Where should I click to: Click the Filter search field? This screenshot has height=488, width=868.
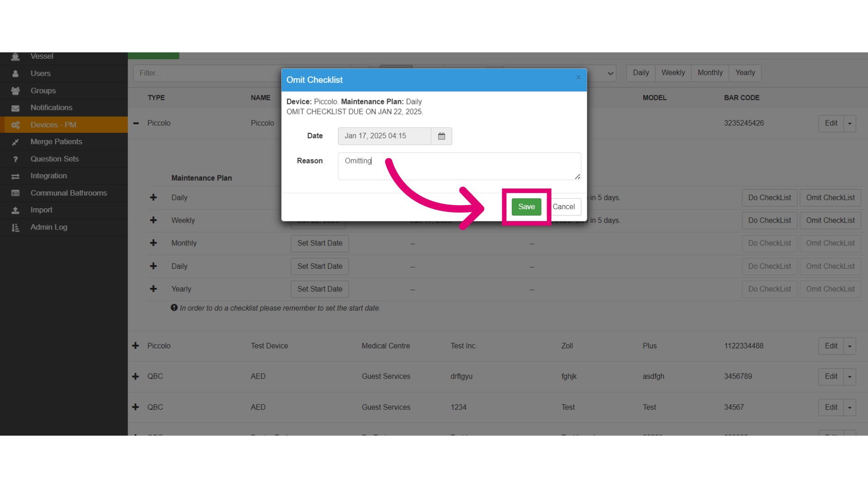(x=207, y=73)
